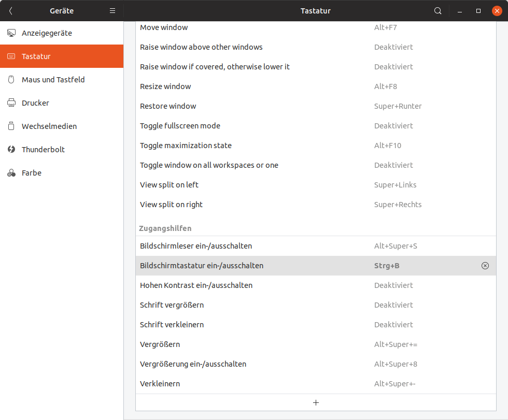
Task: Select View split on right row
Action: (316, 205)
